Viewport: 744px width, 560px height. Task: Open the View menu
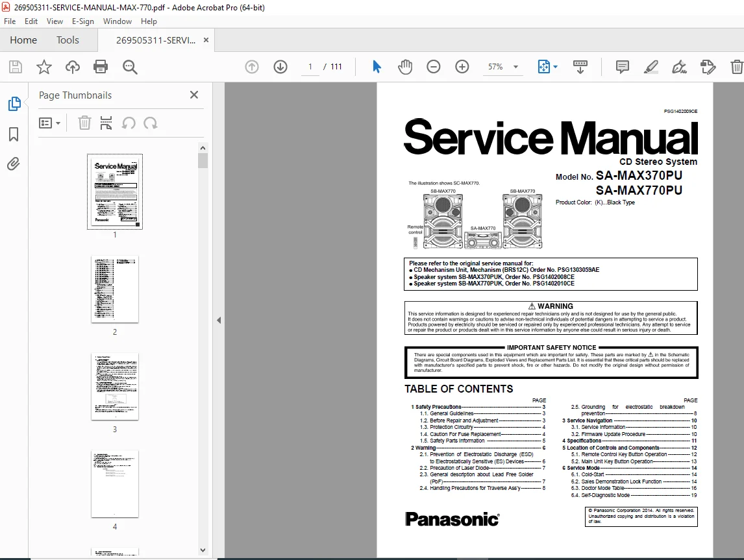tap(55, 21)
